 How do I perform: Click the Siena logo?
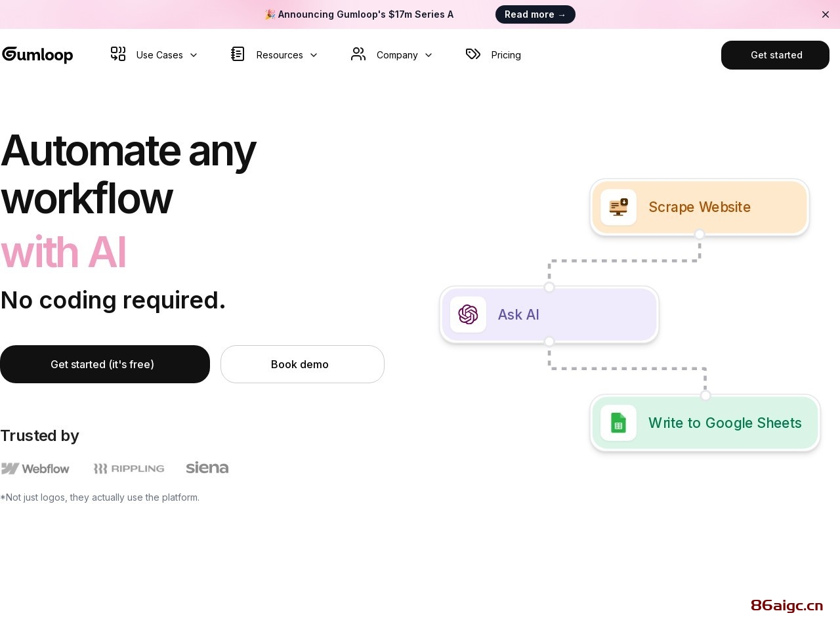coord(207,467)
